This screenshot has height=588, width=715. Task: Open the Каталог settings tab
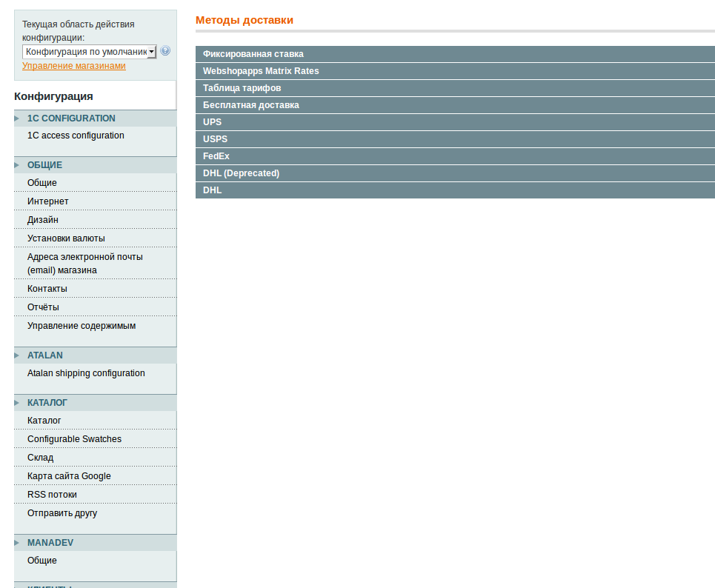tap(96, 421)
